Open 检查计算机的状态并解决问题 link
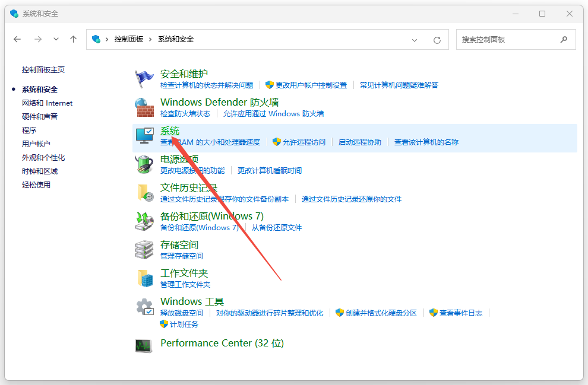Viewport: 588px width, 385px height. (207, 85)
